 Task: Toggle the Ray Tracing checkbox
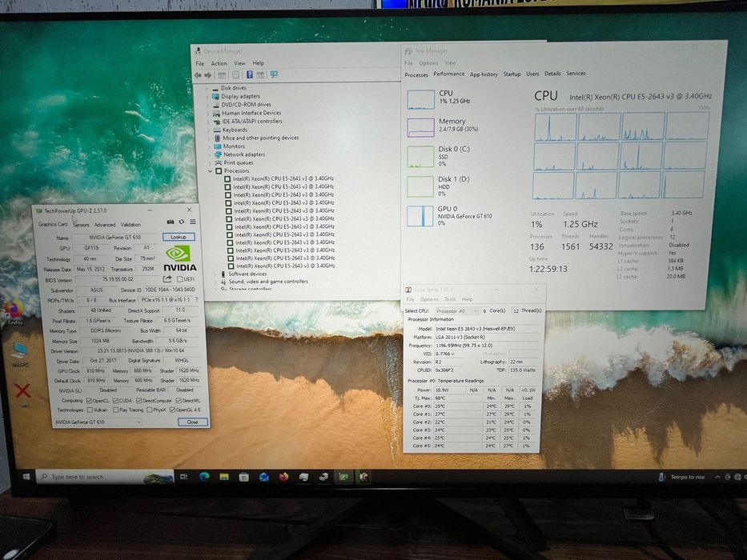(115, 410)
